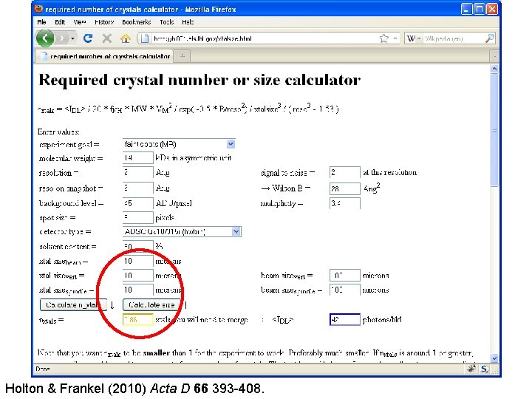Open the Tools menu
The width and height of the screenshot is (532, 399).
166,22
